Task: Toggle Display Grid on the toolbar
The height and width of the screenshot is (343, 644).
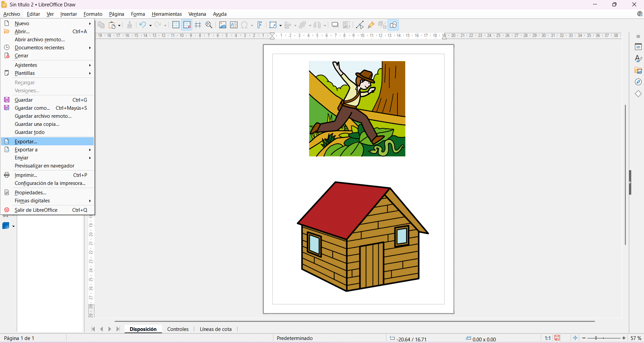Action: (x=176, y=25)
